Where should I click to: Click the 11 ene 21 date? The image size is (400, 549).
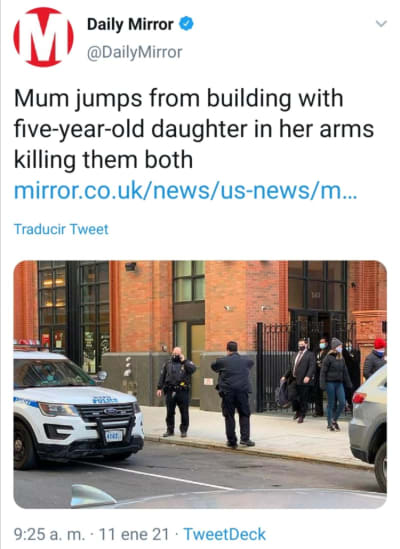(134, 534)
